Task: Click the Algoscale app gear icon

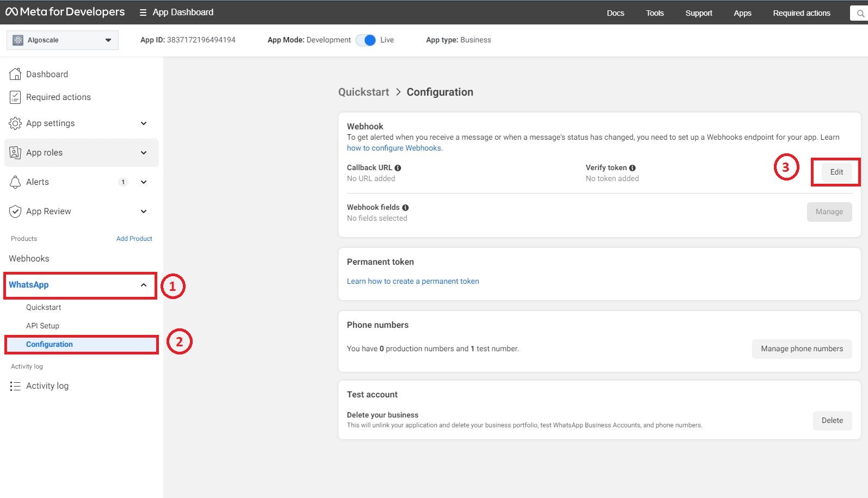Action: point(18,40)
